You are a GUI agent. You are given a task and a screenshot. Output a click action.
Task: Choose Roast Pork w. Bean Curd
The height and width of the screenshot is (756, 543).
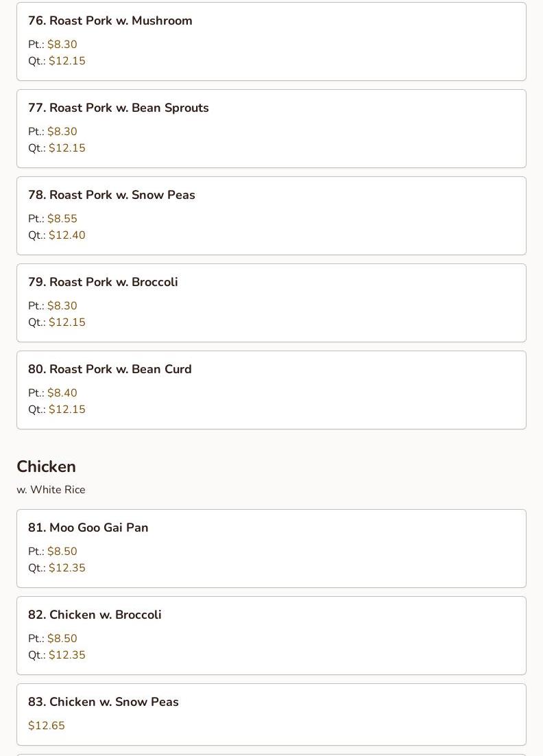pyautogui.click(x=110, y=370)
